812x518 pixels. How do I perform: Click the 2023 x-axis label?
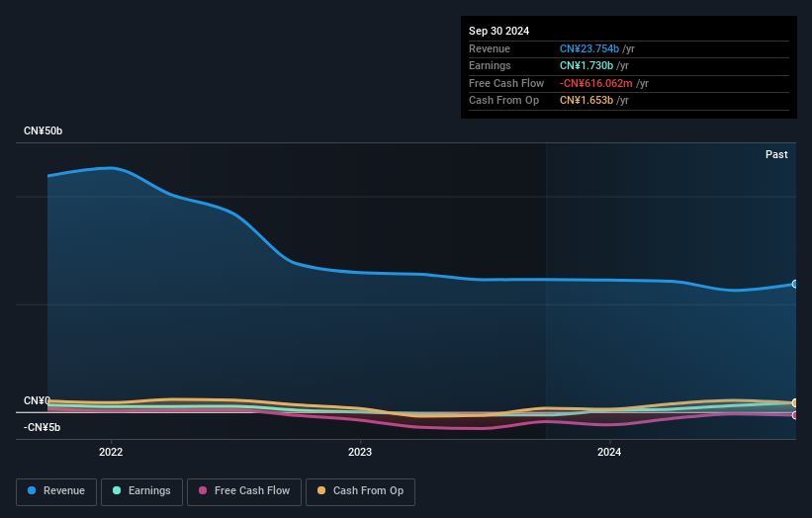pyautogui.click(x=360, y=453)
